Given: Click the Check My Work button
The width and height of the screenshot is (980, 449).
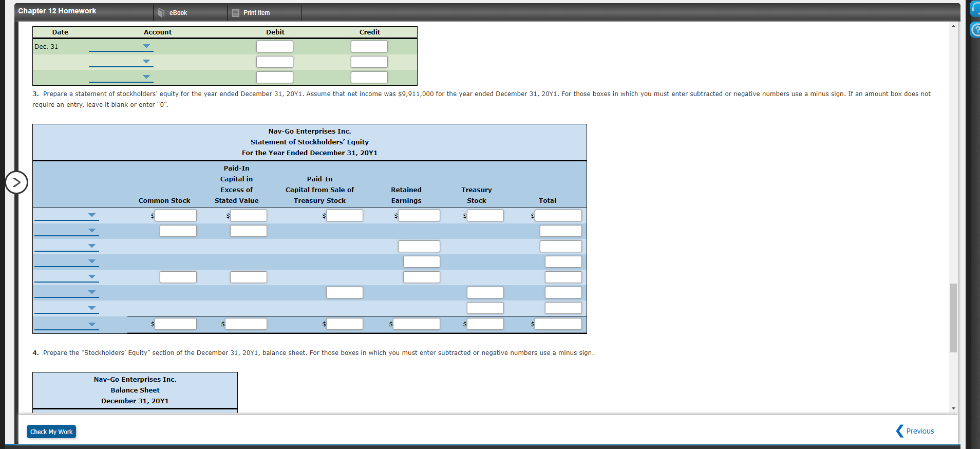Looking at the screenshot, I should pyautogui.click(x=51, y=432).
